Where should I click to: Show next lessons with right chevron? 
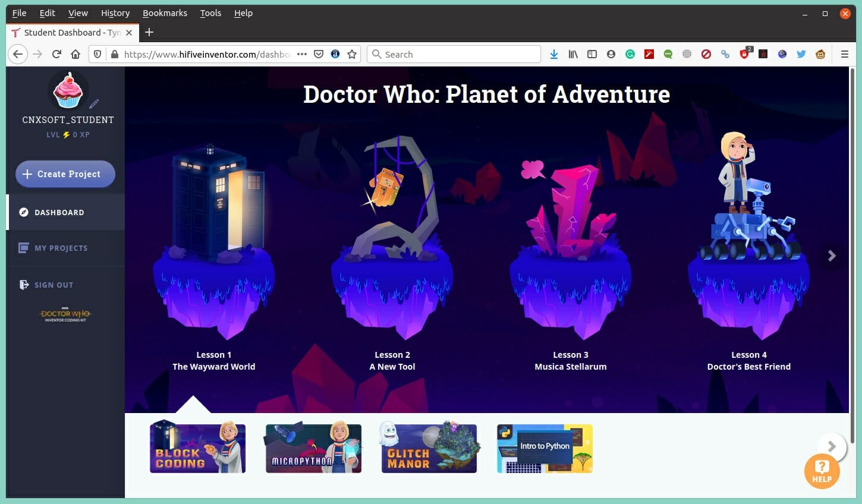[x=832, y=256]
